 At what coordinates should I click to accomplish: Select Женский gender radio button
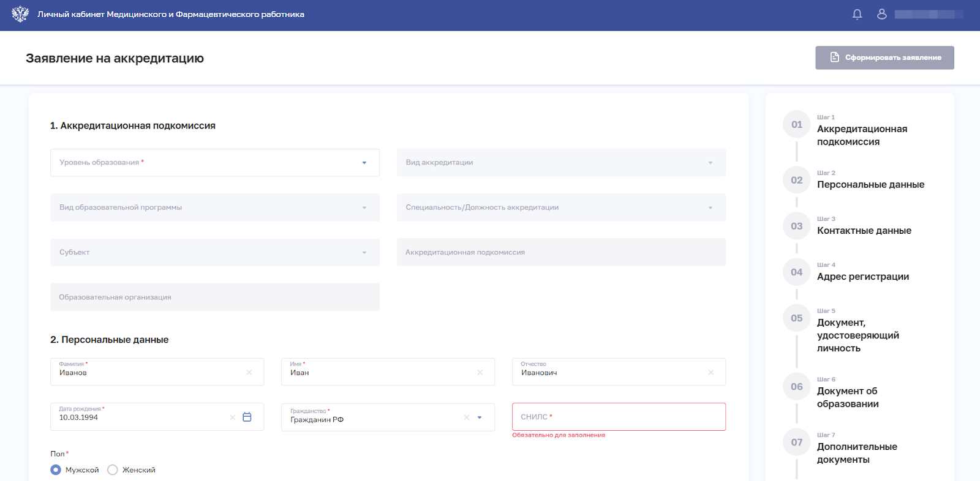[113, 470]
